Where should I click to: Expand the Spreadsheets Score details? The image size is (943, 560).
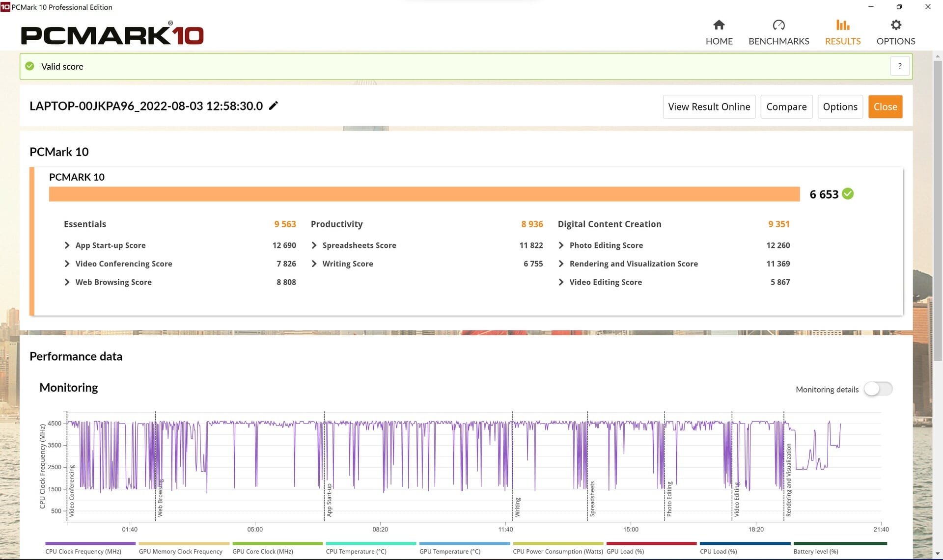[x=427, y=245]
